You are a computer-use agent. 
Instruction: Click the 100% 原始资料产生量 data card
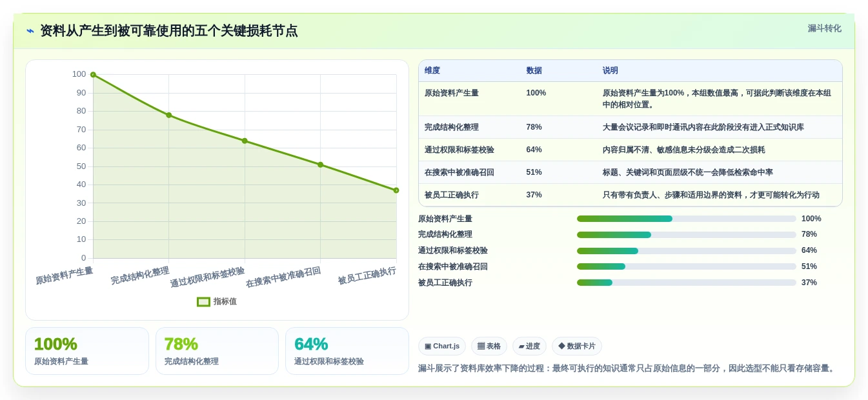87,351
